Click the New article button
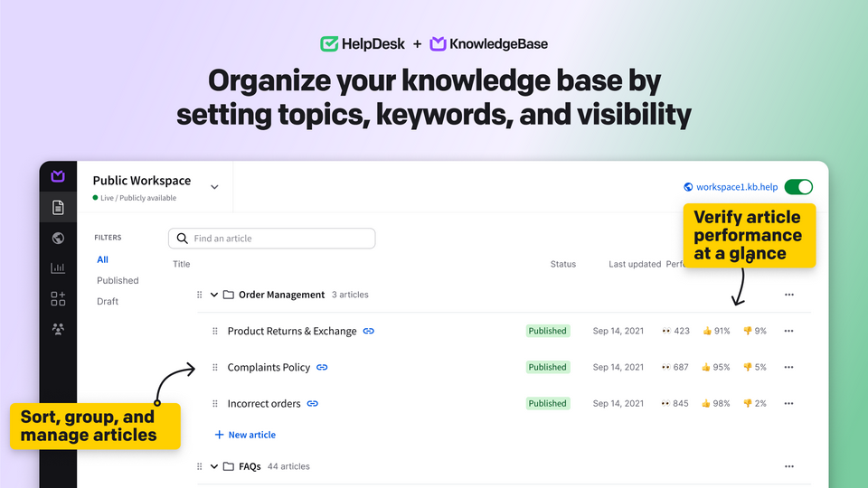 coord(245,435)
